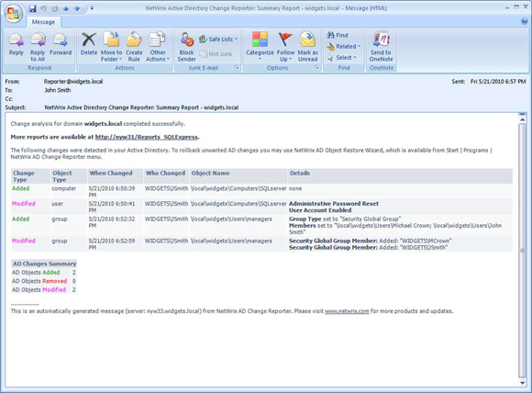Click the Administrative Password Reset detail

click(x=334, y=204)
